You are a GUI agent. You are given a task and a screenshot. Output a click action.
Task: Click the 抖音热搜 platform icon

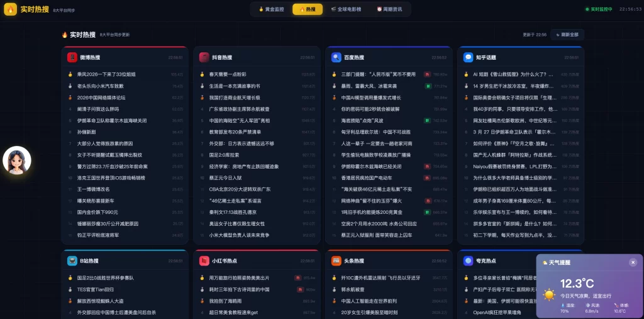coord(204,57)
